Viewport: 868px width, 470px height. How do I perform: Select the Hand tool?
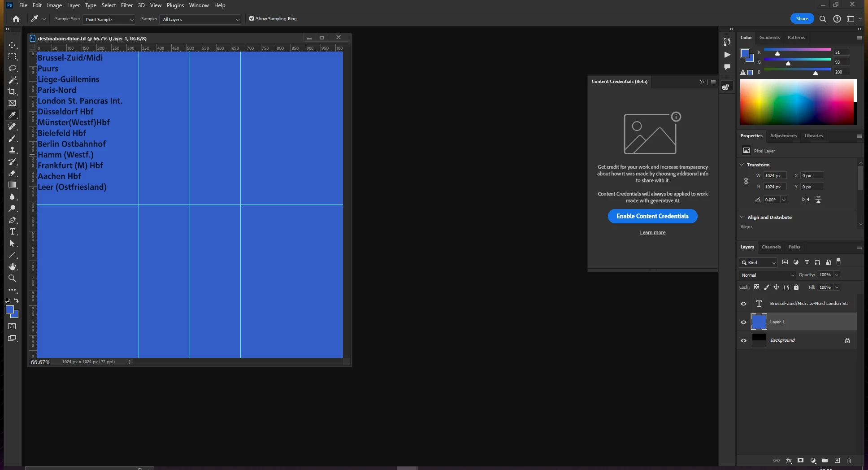click(x=12, y=266)
